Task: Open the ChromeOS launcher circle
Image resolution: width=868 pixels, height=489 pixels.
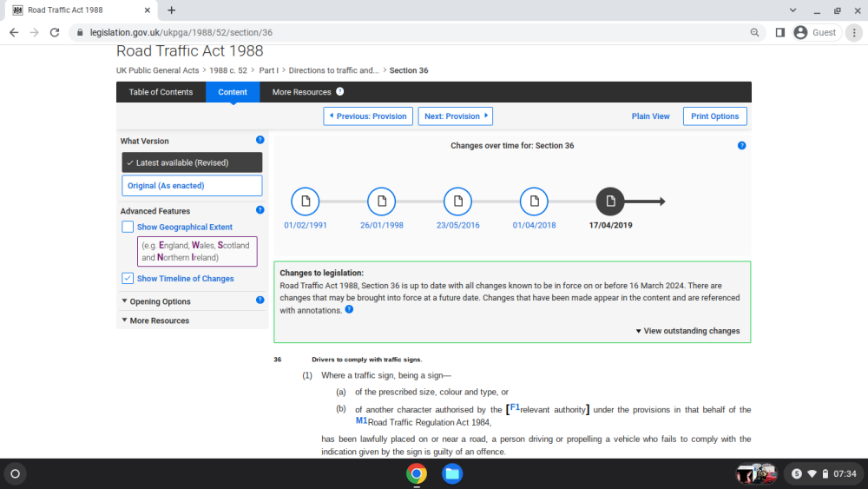Action: [16, 473]
